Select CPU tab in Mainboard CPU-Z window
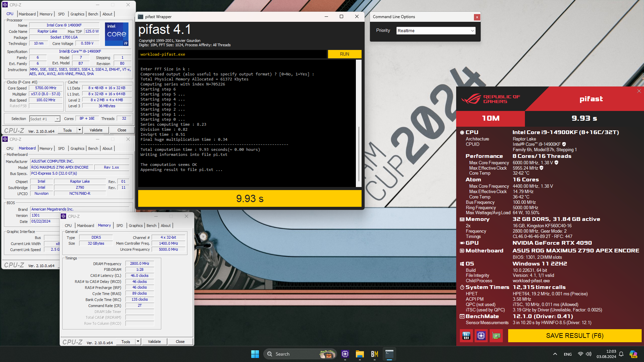 click(10, 148)
